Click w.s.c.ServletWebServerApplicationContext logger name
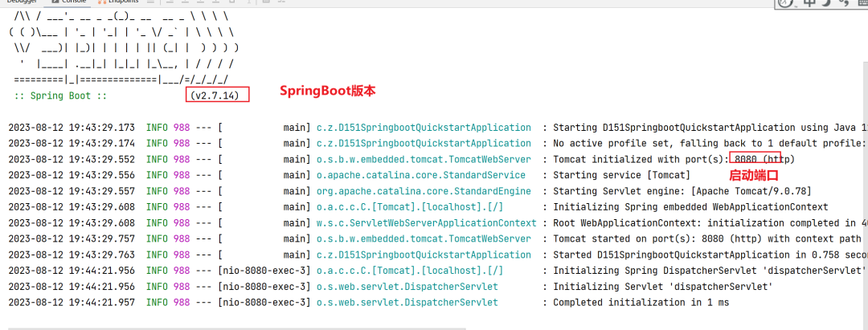 click(426, 223)
